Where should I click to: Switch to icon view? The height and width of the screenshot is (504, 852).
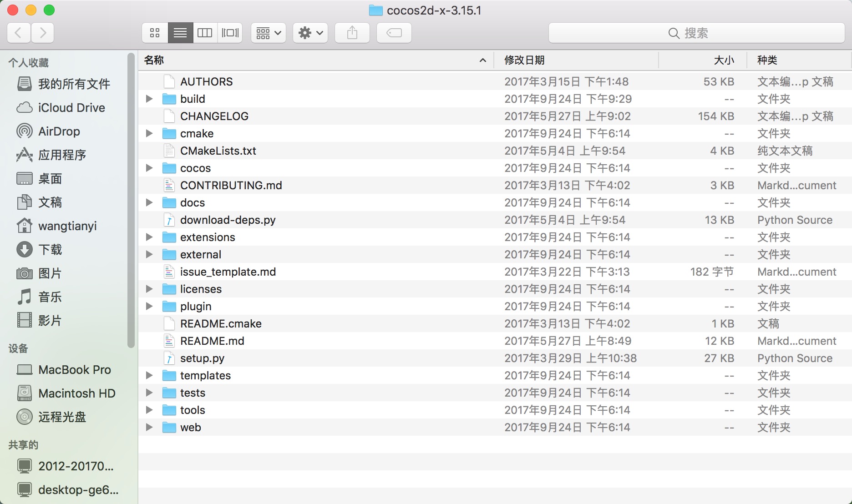(x=155, y=33)
